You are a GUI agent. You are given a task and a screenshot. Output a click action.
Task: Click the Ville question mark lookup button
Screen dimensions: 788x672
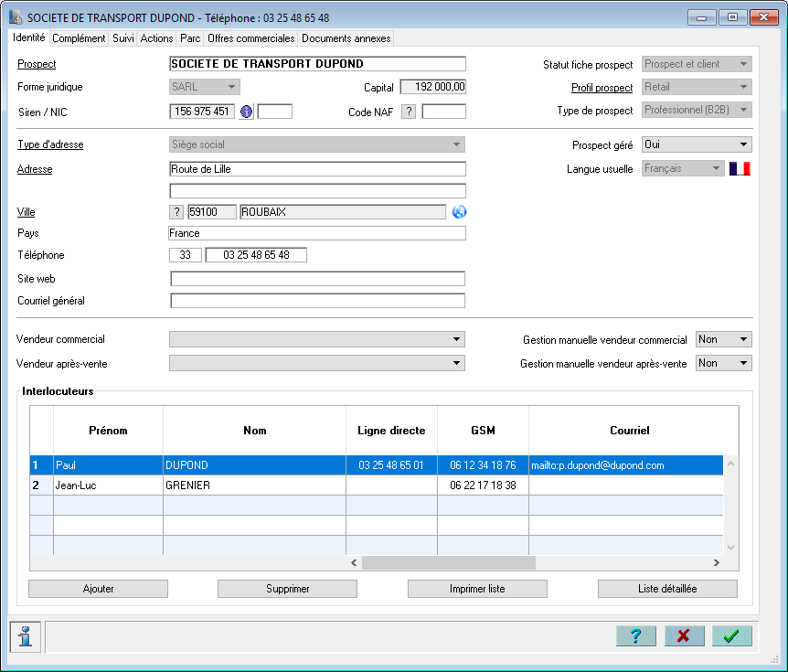point(176,212)
